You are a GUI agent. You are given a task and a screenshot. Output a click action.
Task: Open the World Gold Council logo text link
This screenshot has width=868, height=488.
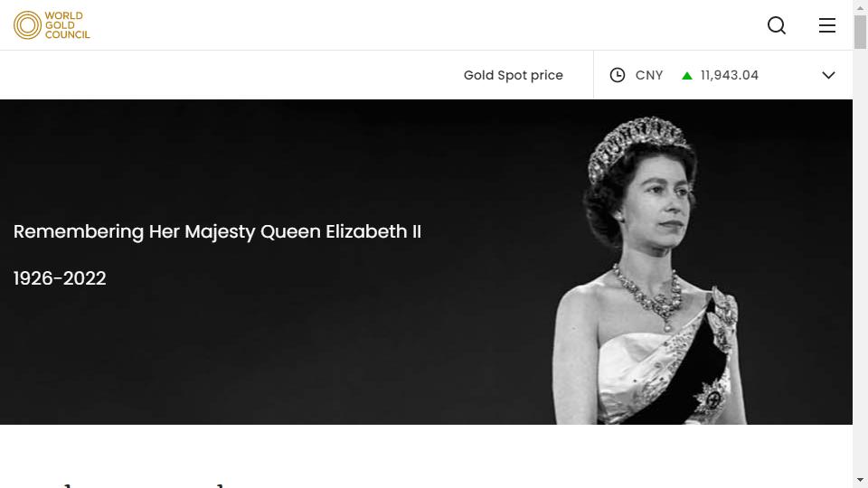(67, 25)
